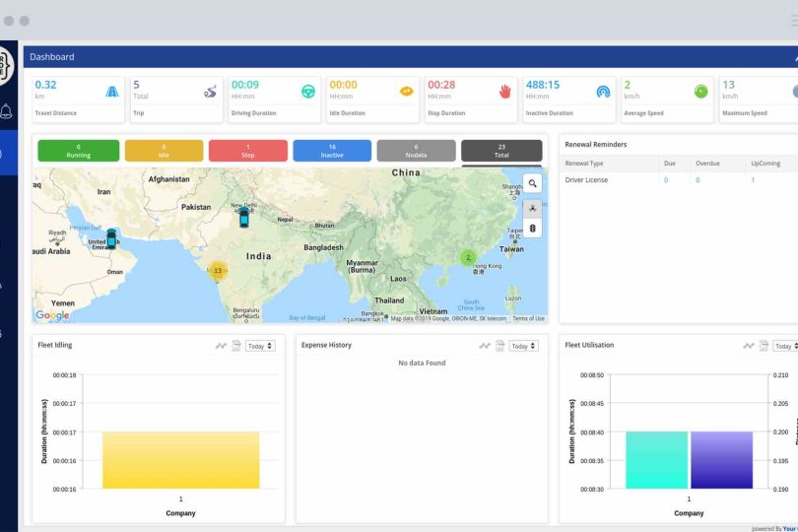Image resolution: width=798 pixels, height=532 pixels.
Task: Select the red Stop status tab
Action: tap(247, 151)
